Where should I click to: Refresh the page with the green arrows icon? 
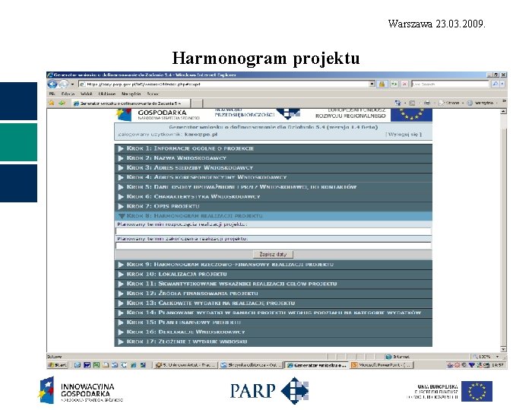pos(394,84)
